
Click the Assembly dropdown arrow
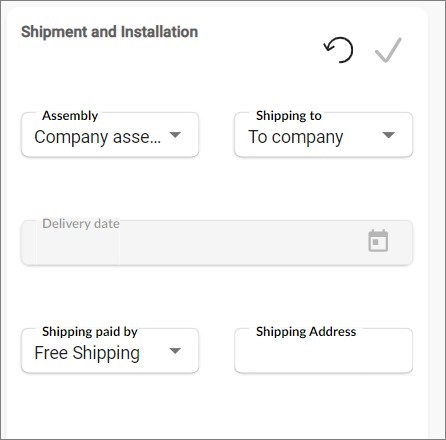coord(175,135)
